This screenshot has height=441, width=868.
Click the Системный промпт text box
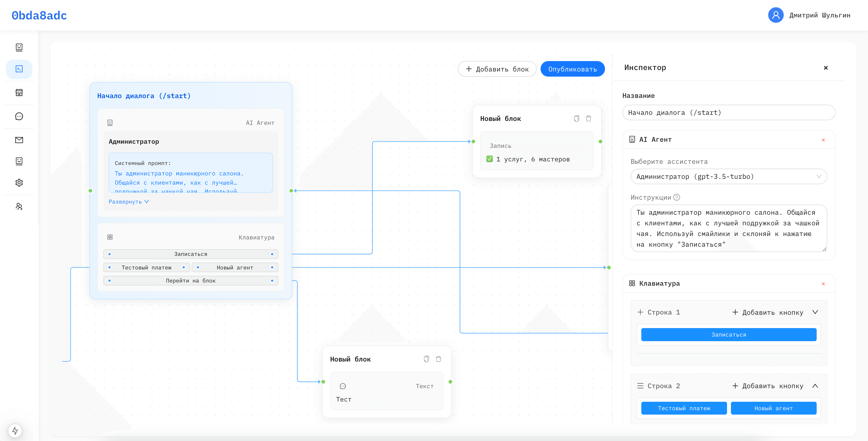(191, 173)
